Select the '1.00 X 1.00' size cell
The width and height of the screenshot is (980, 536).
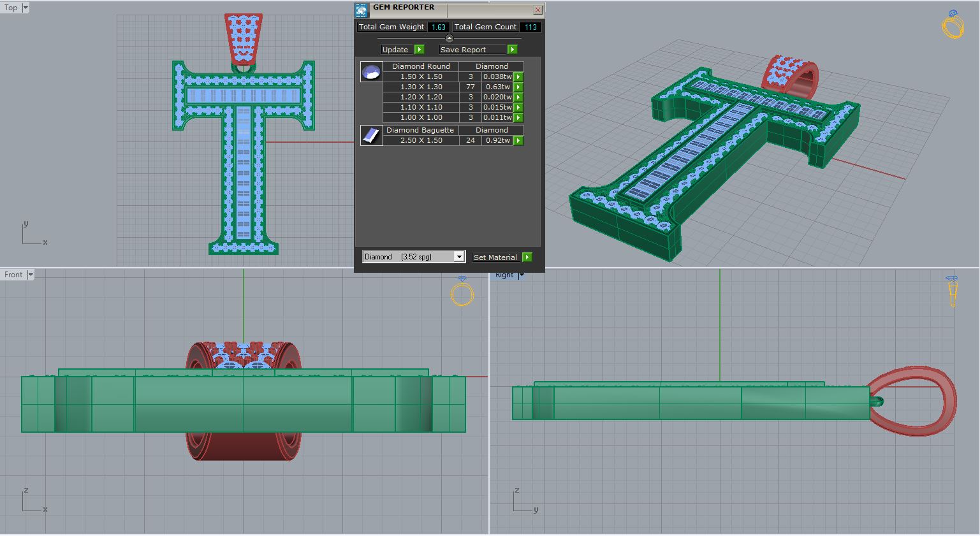(x=421, y=117)
